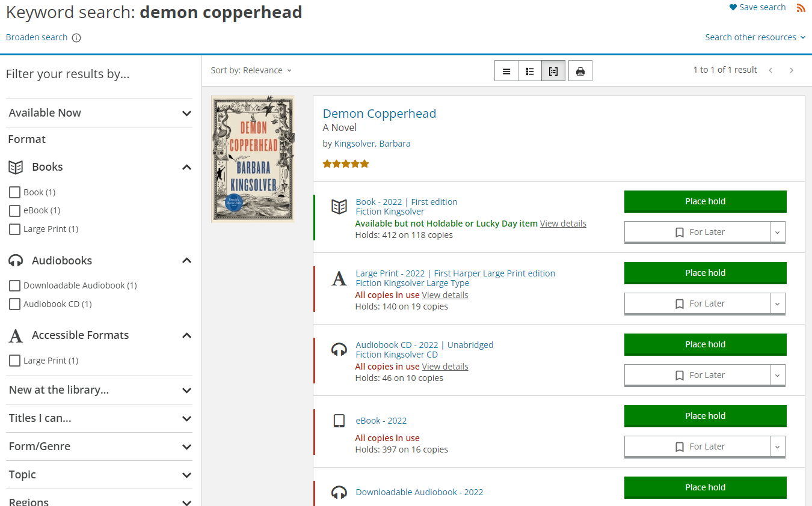
Task: Check the Book (1) filter
Action: [x=14, y=192]
